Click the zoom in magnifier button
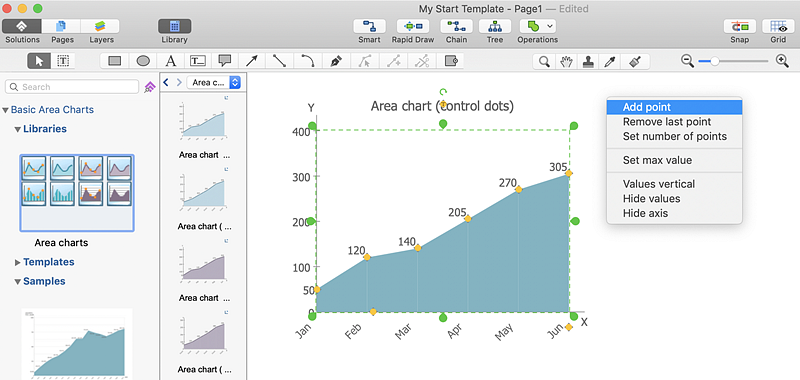 [x=782, y=61]
